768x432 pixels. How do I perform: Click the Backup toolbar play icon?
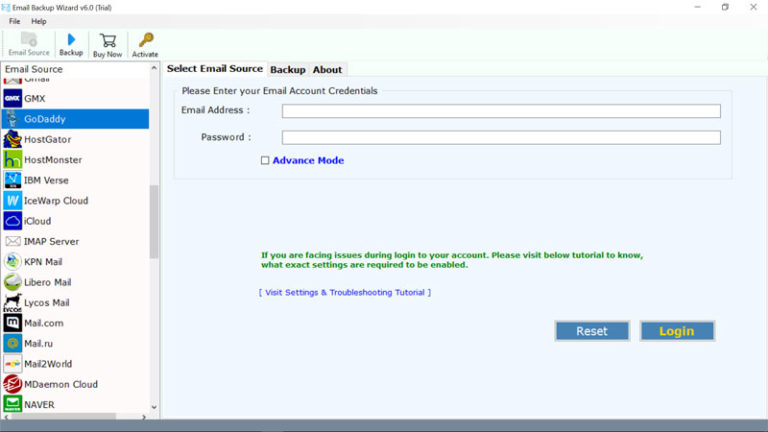pos(72,40)
